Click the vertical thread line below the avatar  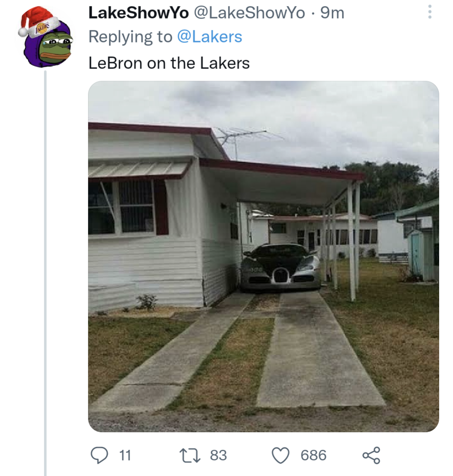(x=45, y=273)
